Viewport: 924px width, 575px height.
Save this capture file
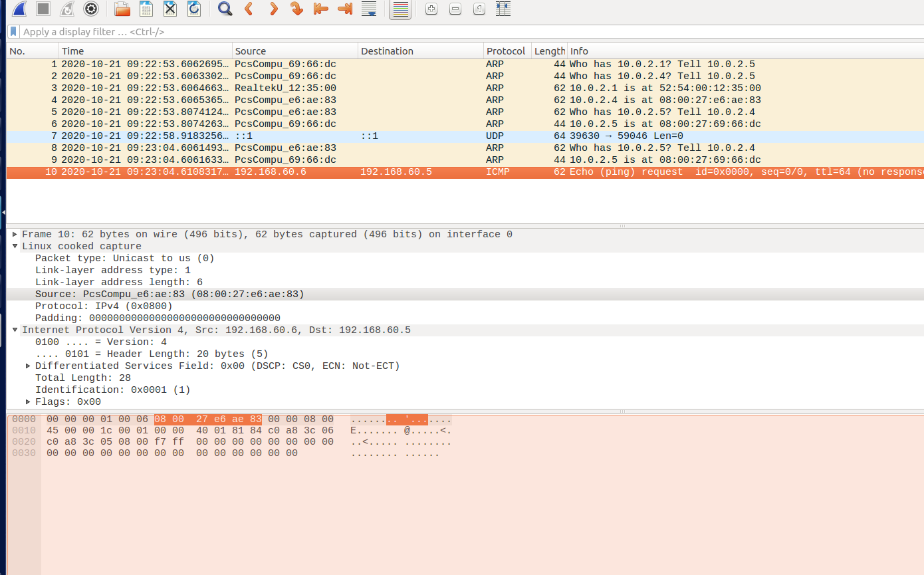pyautogui.click(x=146, y=9)
